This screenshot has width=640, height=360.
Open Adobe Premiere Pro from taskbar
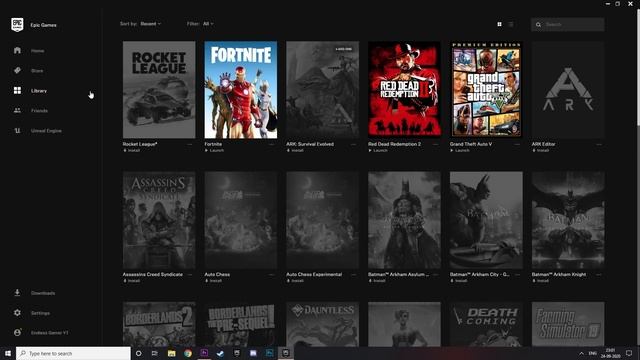point(204,353)
